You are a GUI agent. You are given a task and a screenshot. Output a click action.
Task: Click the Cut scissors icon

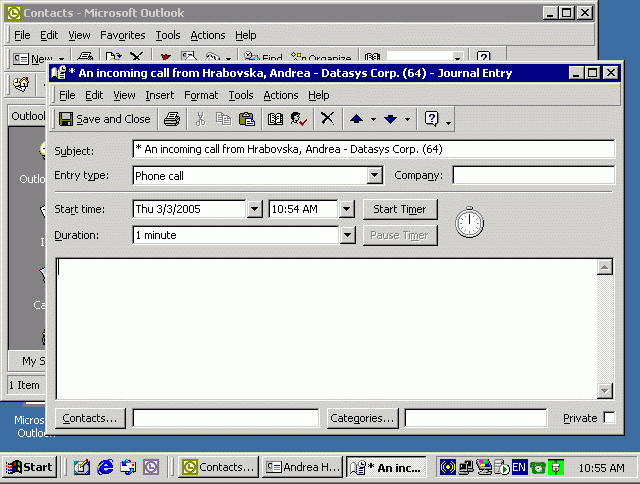[x=200, y=119]
